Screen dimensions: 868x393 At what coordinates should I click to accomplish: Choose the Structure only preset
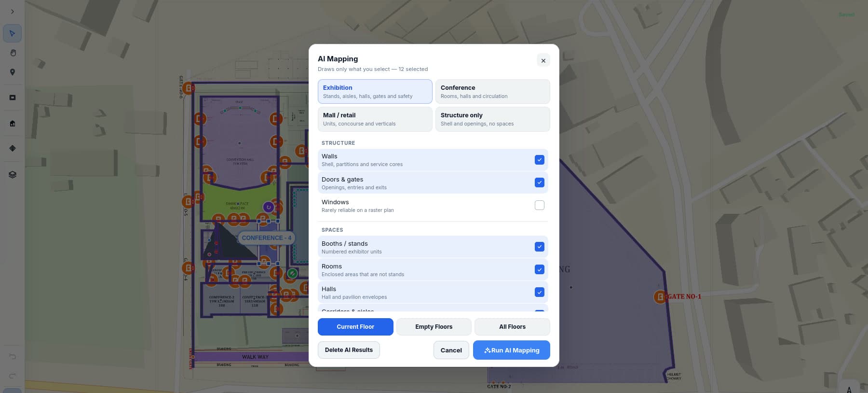tap(493, 119)
